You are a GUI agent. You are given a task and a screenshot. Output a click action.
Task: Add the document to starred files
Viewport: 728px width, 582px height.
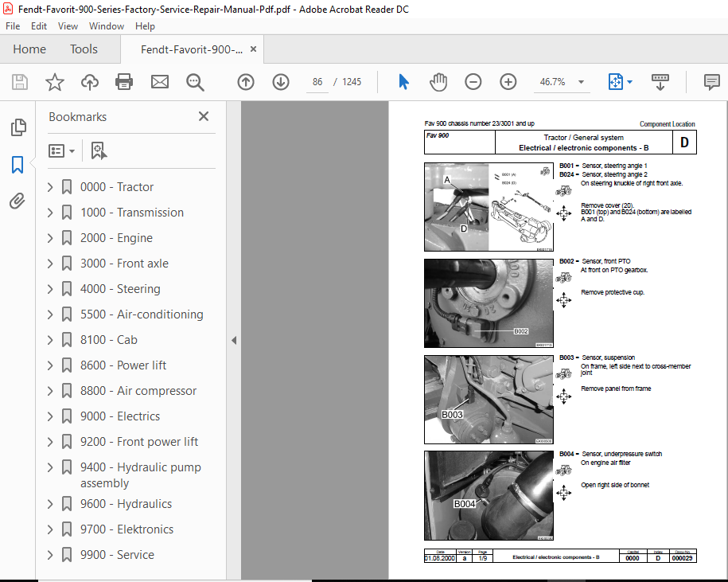[55, 82]
